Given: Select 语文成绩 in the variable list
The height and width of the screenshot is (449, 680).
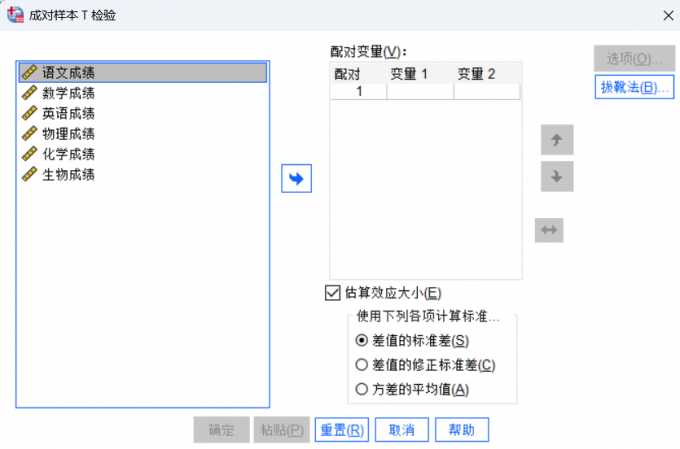Looking at the screenshot, I should [143, 72].
